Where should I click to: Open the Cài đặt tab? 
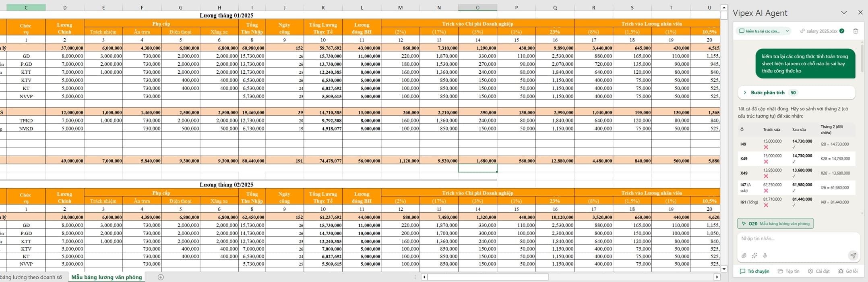coord(818,271)
